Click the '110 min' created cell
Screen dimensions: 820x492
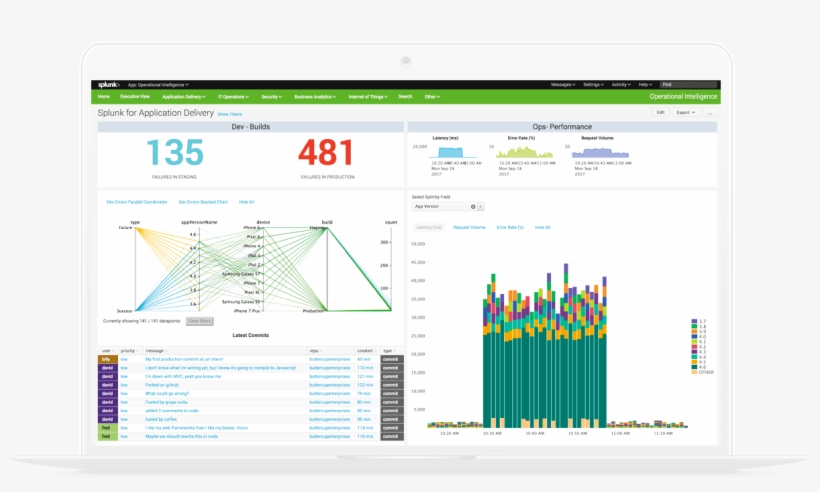point(365,368)
